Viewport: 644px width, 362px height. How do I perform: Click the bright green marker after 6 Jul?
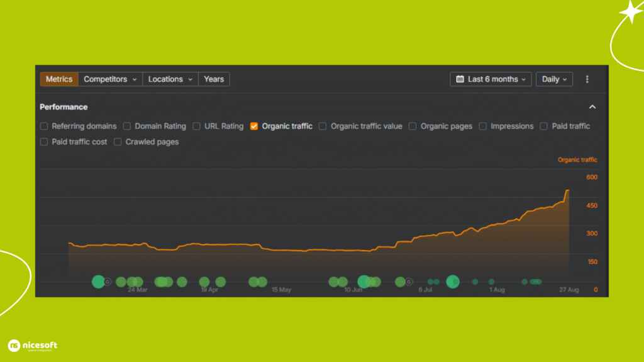click(453, 282)
